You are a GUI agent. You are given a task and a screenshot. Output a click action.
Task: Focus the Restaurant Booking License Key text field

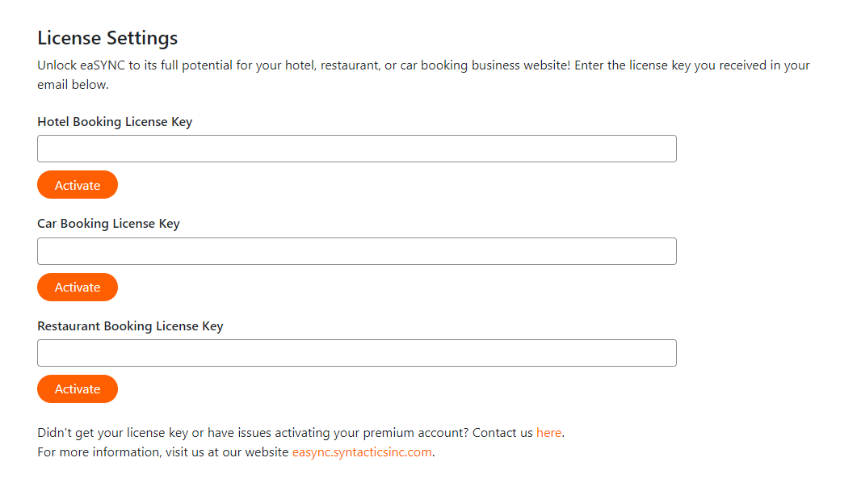tap(355, 352)
